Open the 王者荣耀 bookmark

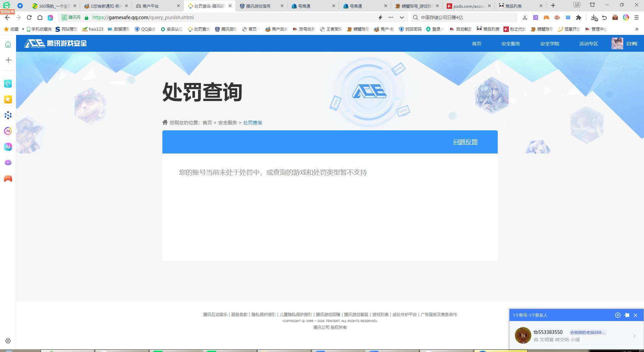[331, 29]
